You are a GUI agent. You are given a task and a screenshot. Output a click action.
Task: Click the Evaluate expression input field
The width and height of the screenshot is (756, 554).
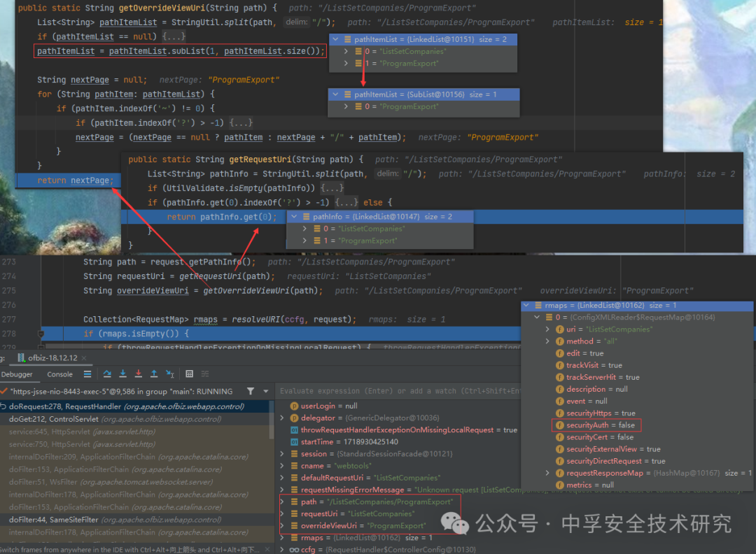click(399, 391)
